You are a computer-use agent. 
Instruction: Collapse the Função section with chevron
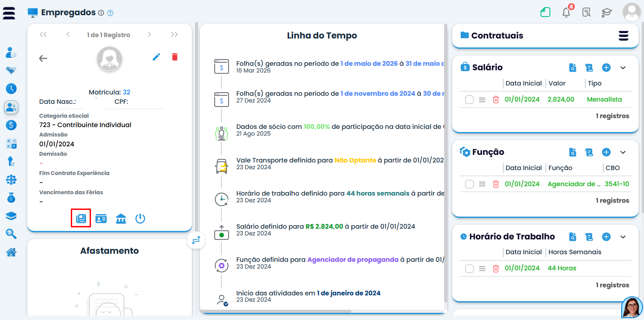[x=623, y=152]
